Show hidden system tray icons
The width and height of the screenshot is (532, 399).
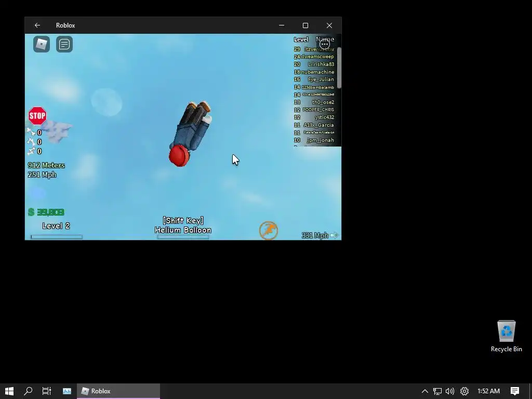coord(425,391)
